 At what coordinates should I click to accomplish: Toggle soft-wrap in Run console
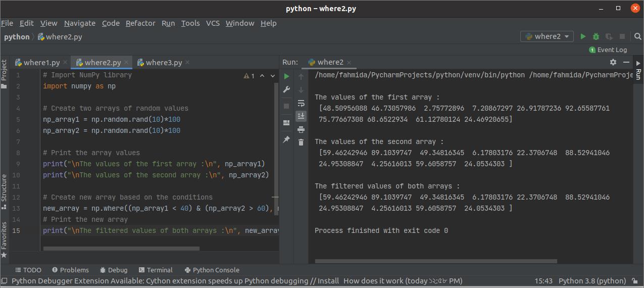click(301, 103)
